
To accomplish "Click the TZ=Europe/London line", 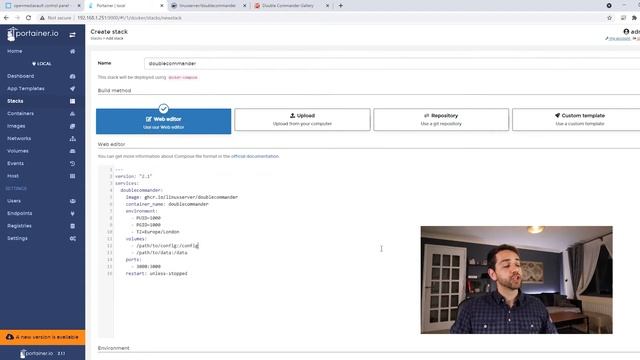I will [x=158, y=232].
